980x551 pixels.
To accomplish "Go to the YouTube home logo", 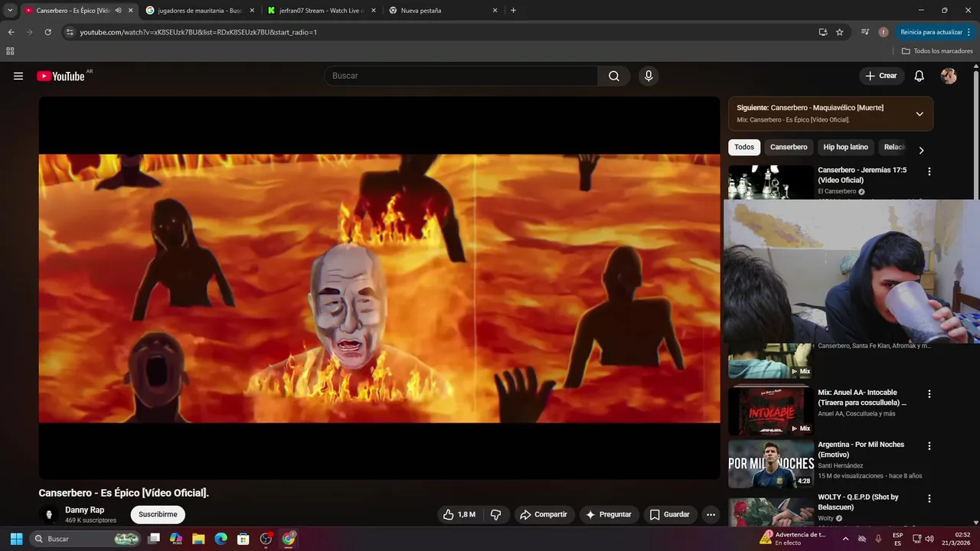I will coord(60,76).
